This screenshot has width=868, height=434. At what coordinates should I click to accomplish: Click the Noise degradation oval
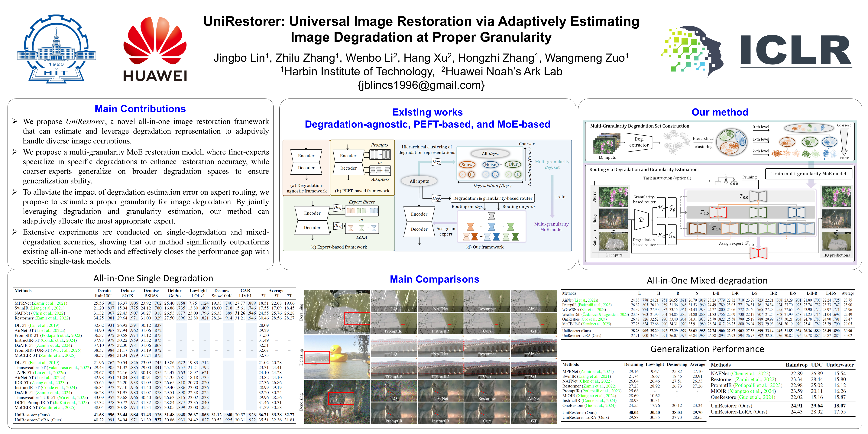[x=490, y=164]
